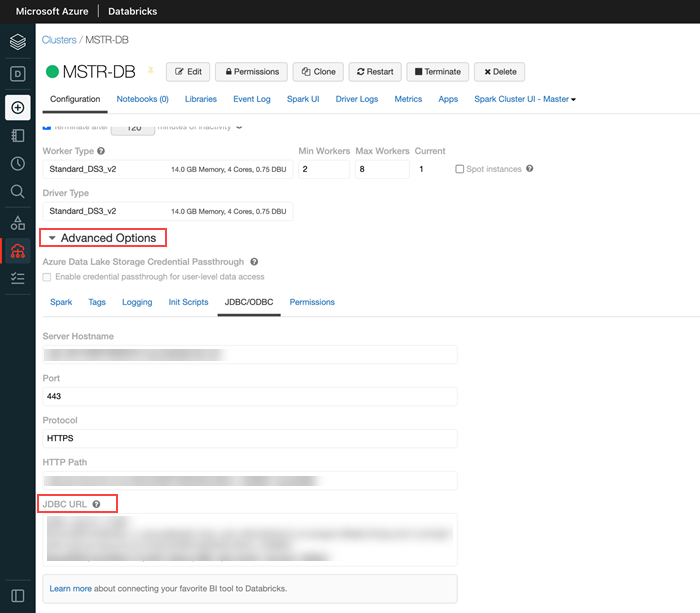The height and width of the screenshot is (613, 700).
Task: Select the Init Scripts tab
Action: coord(188,302)
